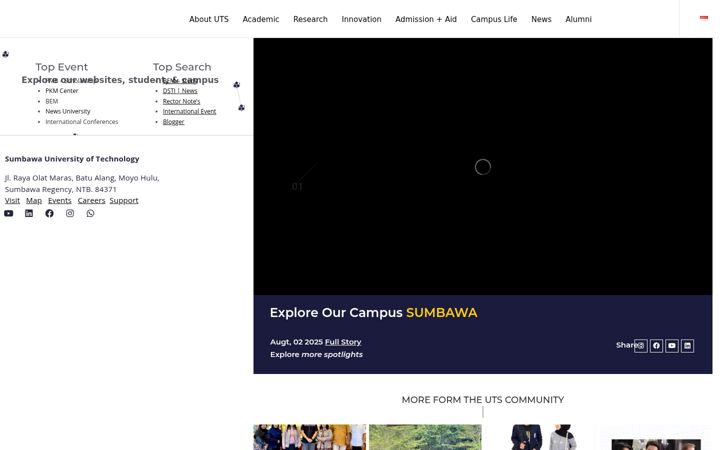Select Innovation in the navigation bar
The width and height of the screenshot is (720, 450).
(x=361, y=19)
